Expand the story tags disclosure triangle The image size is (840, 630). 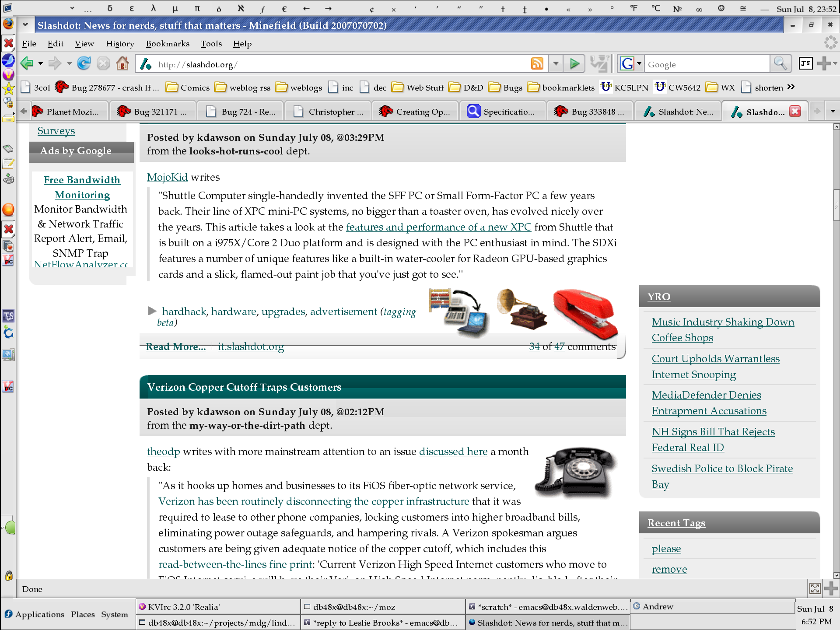tap(153, 311)
